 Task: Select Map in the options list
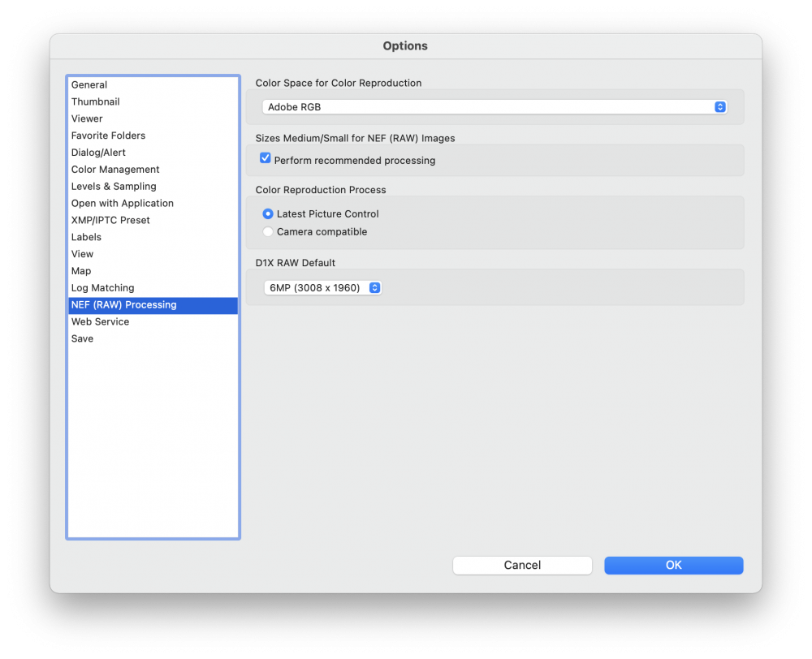(x=153, y=271)
